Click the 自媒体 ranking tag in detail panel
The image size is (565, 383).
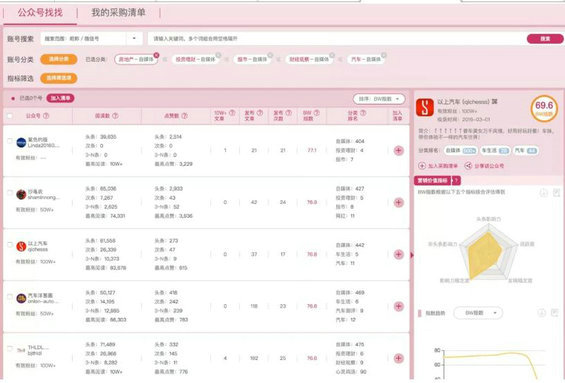pyautogui.click(x=461, y=151)
